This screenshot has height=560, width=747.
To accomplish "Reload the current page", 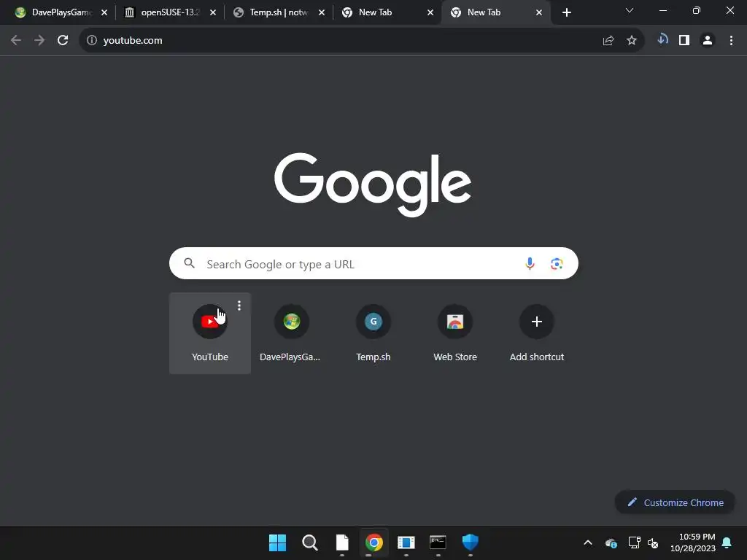I will pos(63,41).
